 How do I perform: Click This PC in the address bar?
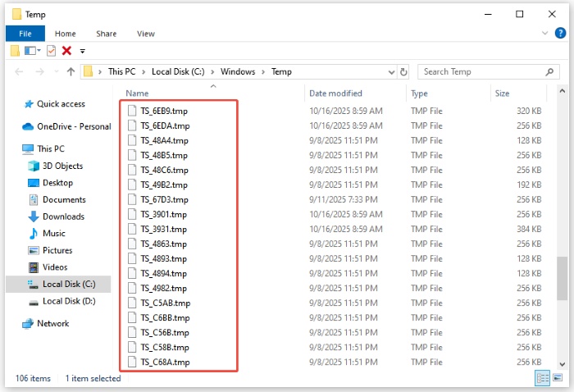(x=121, y=71)
